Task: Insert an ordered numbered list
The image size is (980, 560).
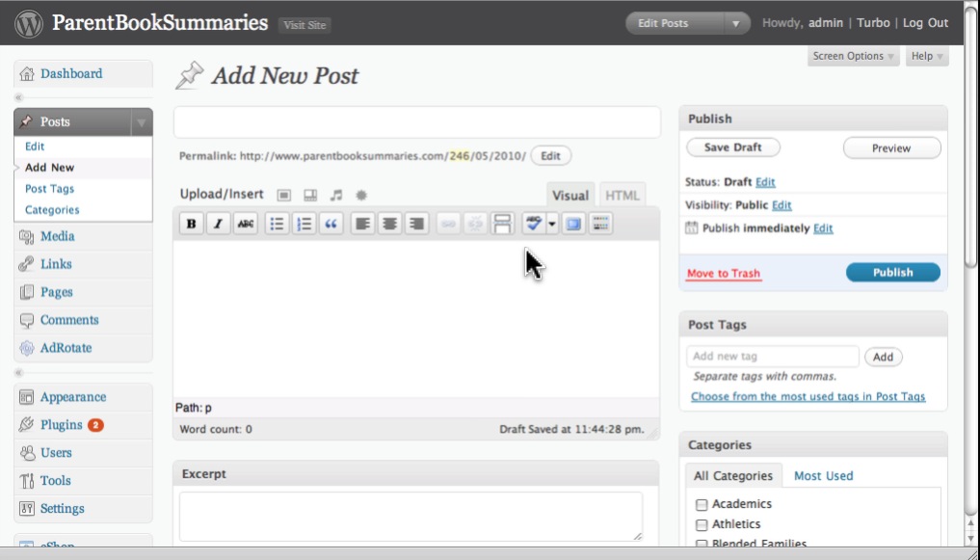Action: [x=304, y=224]
